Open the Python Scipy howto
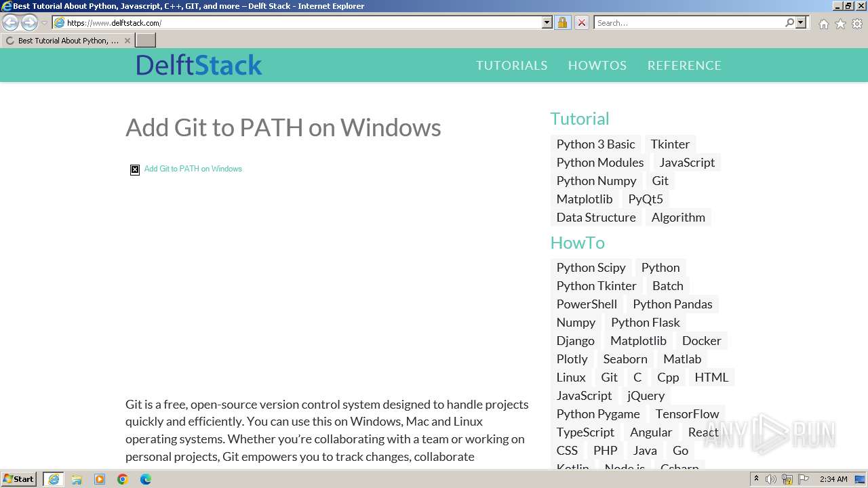Viewport: 868px width, 488px height. [x=591, y=267]
